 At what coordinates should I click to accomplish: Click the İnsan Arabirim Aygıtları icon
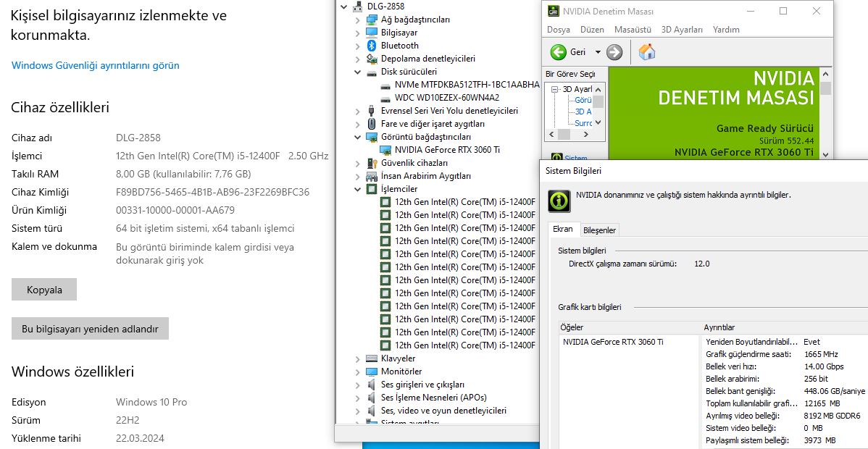point(372,176)
